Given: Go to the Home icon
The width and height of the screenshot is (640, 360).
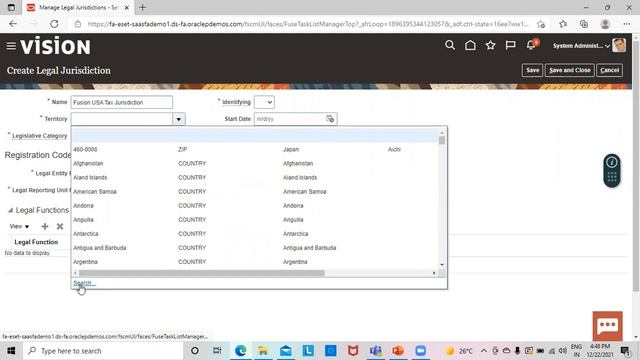Looking at the screenshot, I should [x=470, y=45].
